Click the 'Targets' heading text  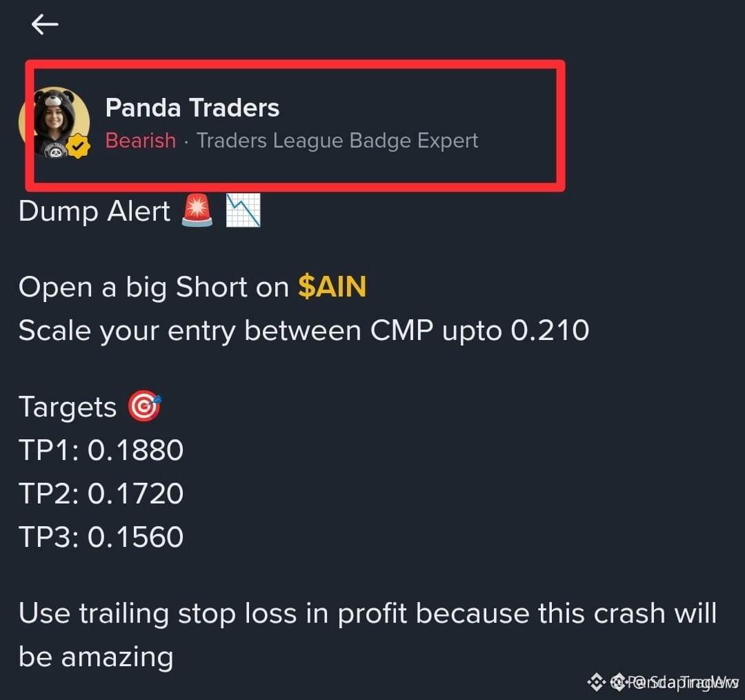(x=68, y=408)
